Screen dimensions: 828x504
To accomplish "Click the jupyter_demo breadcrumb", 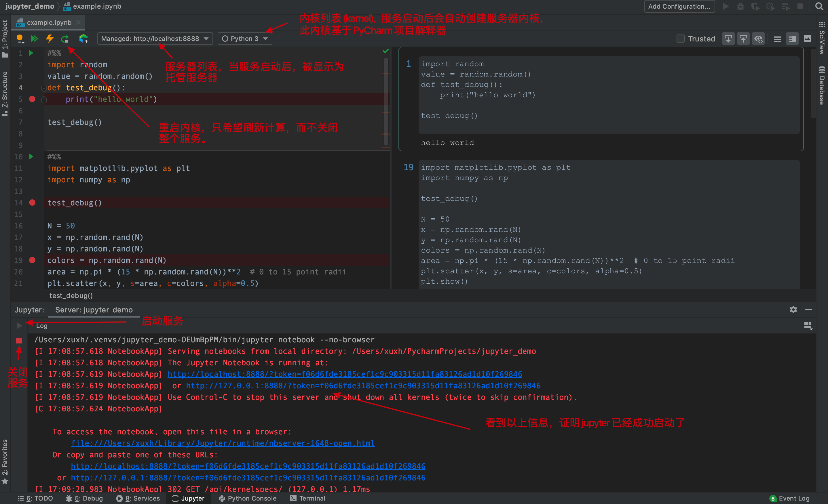I will pos(30,6).
